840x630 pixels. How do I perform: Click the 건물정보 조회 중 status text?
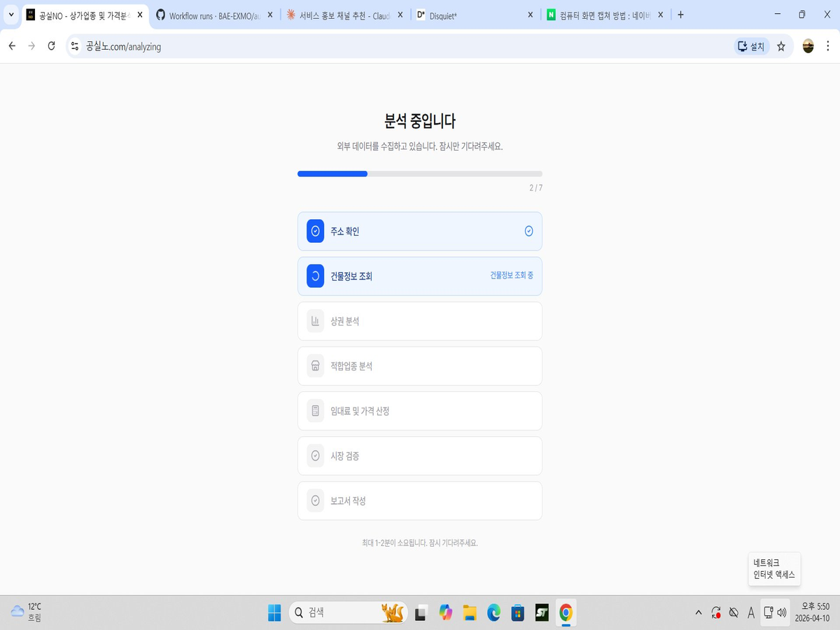512,276
